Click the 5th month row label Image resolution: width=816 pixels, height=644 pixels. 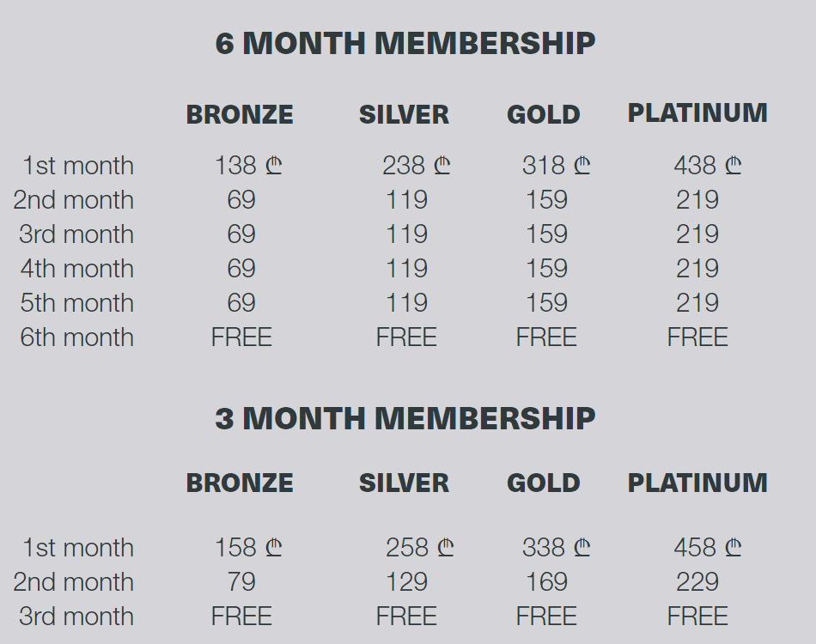(77, 303)
